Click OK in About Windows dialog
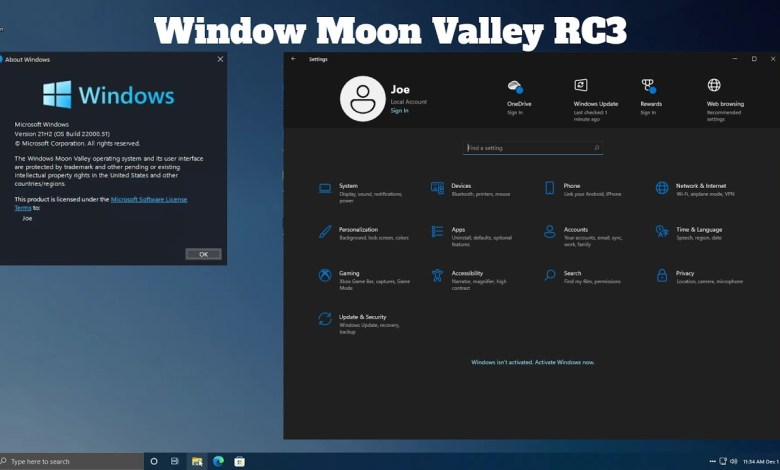 pos(203,254)
